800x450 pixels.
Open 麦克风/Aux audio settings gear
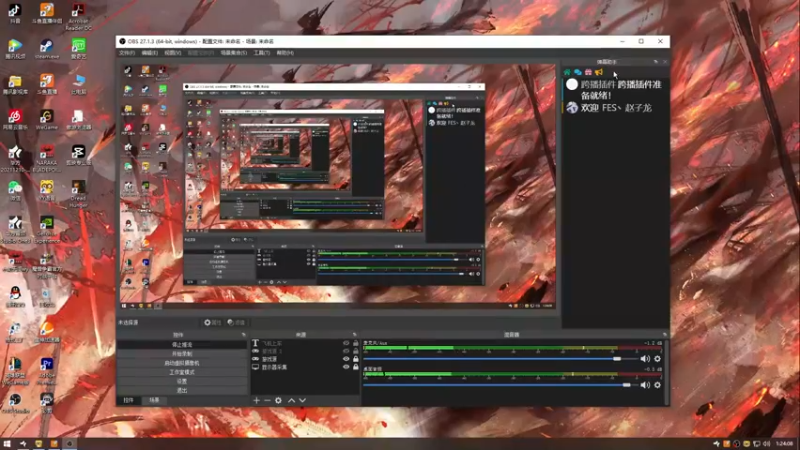[657, 359]
